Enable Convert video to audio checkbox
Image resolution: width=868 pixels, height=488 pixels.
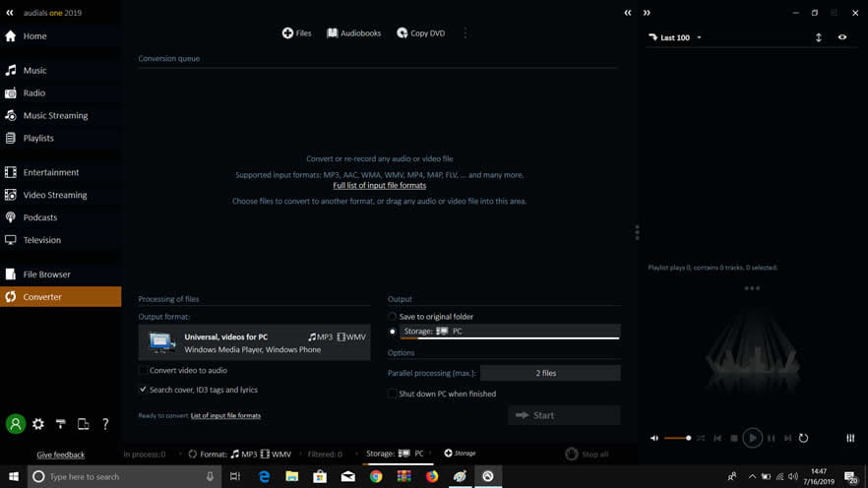pos(144,370)
